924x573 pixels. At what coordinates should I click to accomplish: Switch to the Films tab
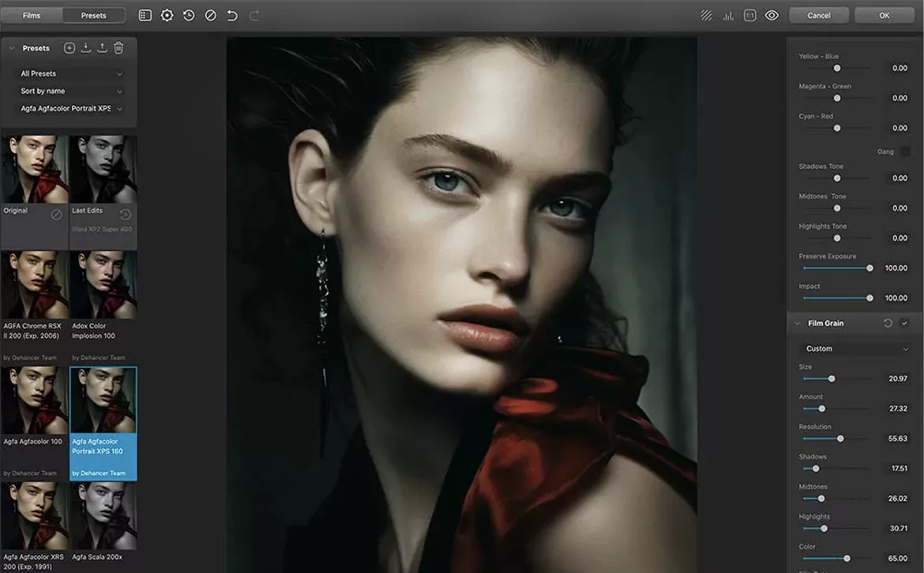tap(32, 14)
